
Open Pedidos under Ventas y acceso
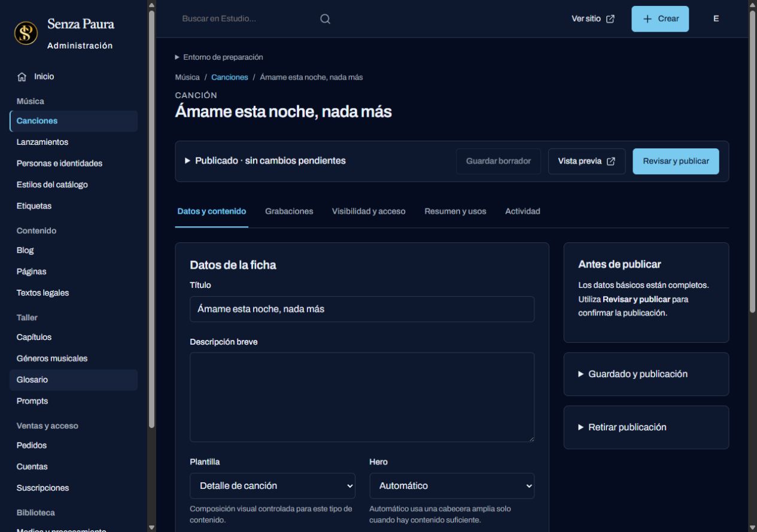74,445
